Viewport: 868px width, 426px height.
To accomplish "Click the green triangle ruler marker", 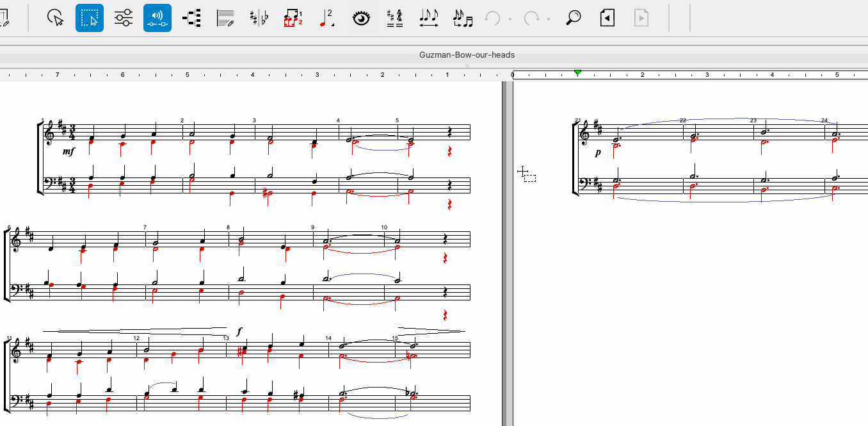I will tap(577, 73).
